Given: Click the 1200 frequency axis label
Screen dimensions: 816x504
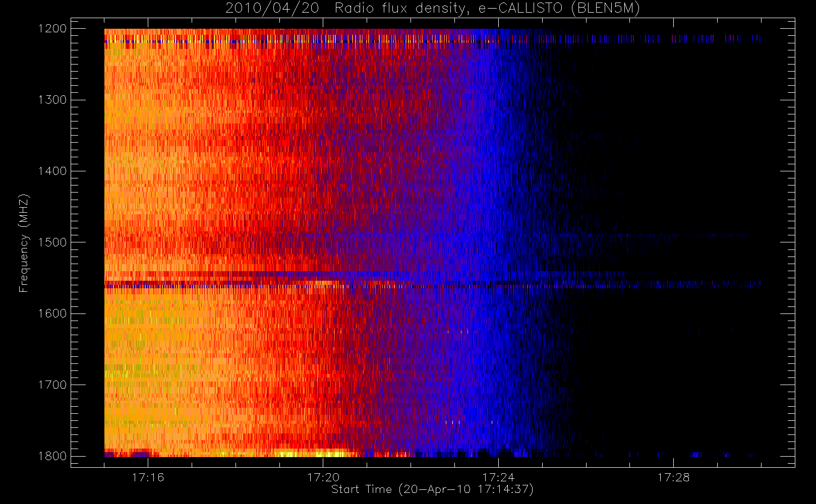Looking at the screenshot, I should [x=52, y=29].
